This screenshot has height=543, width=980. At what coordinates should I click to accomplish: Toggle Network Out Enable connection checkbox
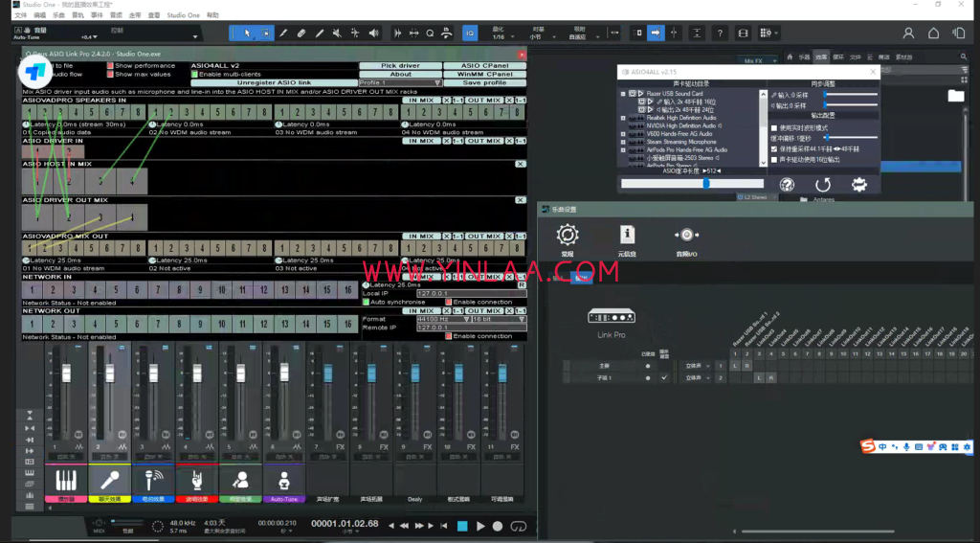[448, 336]
